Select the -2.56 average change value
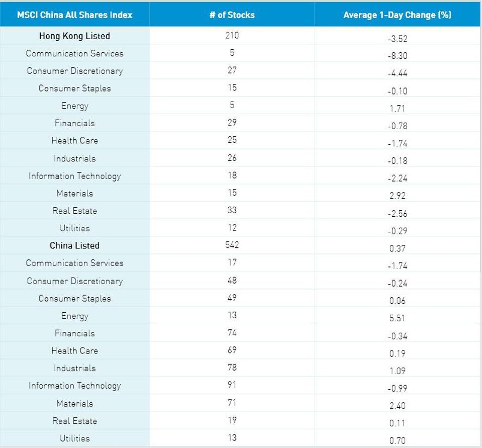482x448 pixels. click(x=397, y=213)
